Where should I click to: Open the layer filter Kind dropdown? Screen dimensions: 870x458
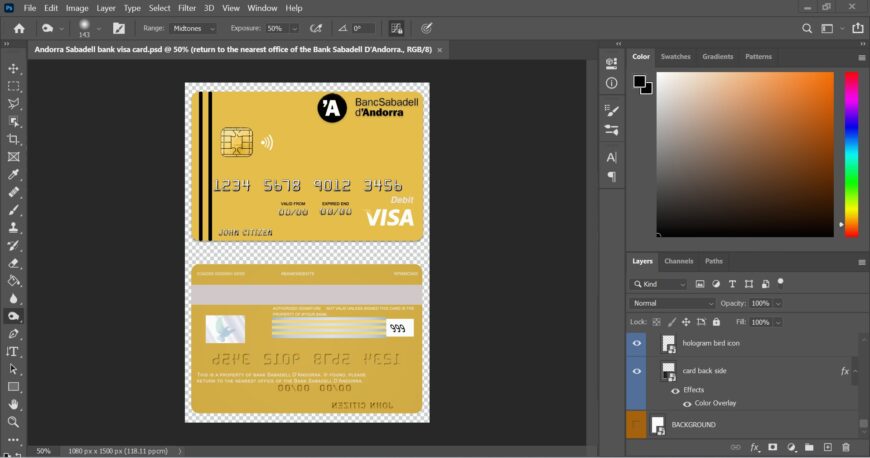[659, 284]
